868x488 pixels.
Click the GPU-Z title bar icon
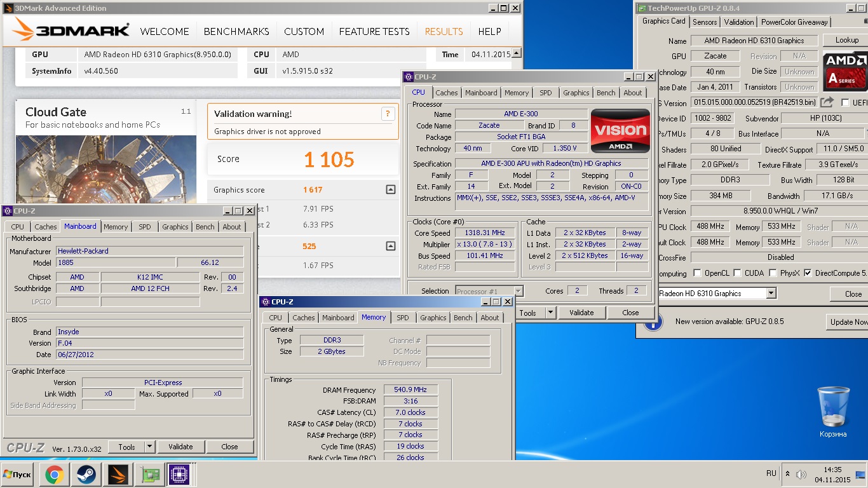tap(642, 8)
